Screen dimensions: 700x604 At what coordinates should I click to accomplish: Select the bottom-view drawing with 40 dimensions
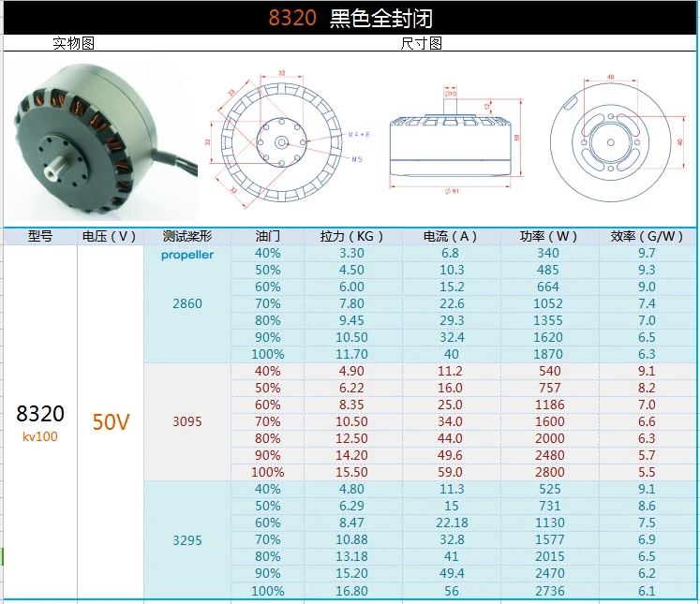(x=617, y=140)
